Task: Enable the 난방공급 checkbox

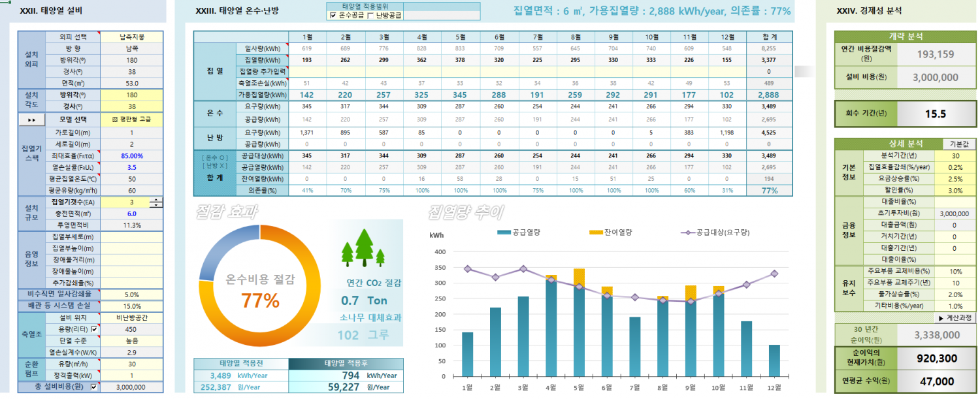Action: point(371,15)
